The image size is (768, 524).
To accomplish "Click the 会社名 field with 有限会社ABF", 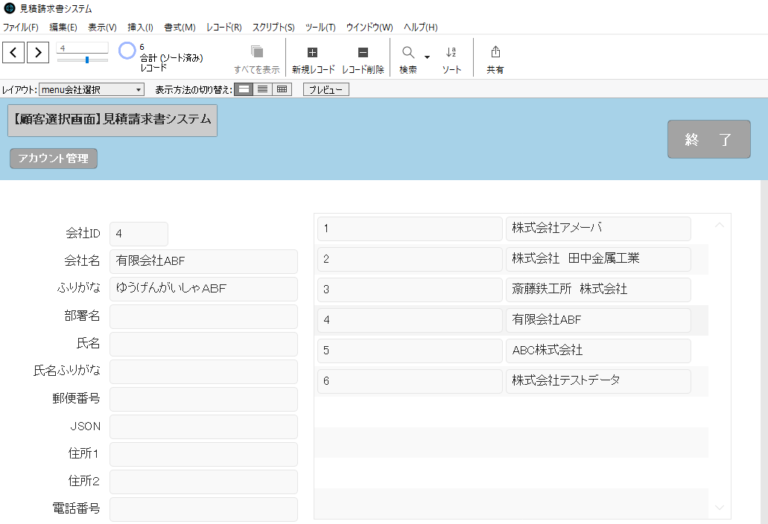I will [203, 262].
